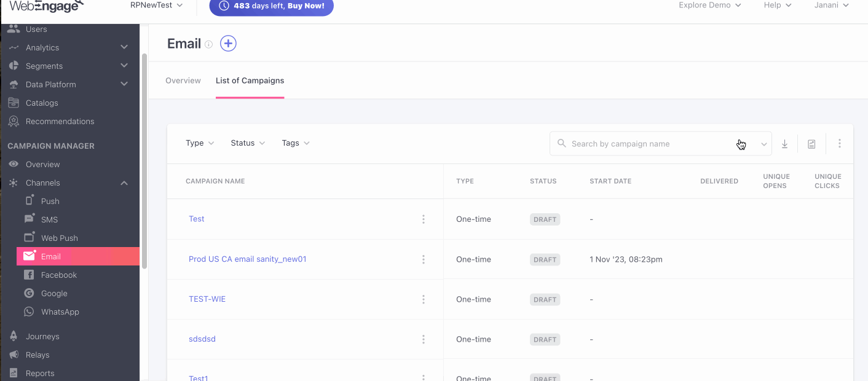
Task: Click the WhatsApp channel icon
Action: pyautogui.click(x=29, y=312)
